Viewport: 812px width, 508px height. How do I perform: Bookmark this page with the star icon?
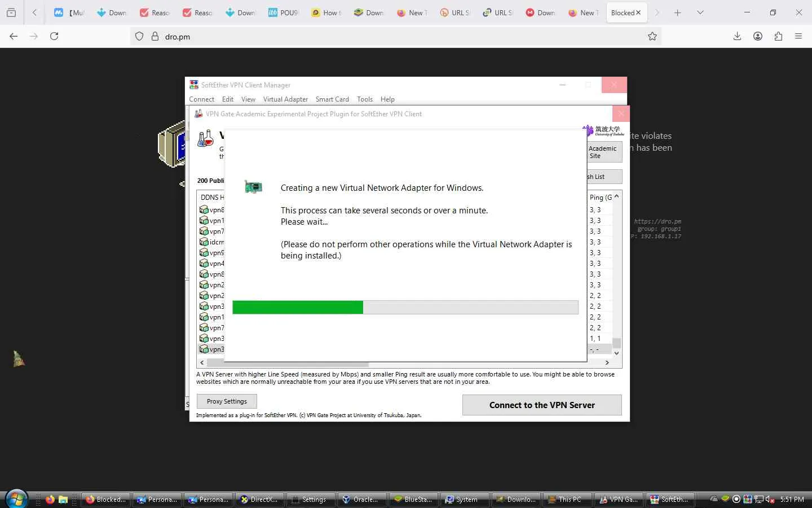click(x=652, y=37)
